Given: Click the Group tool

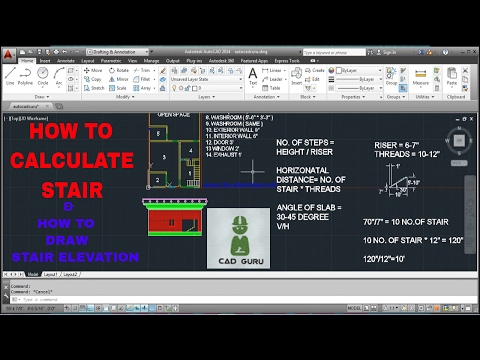Looking at the screenshot, I should 391,76.
